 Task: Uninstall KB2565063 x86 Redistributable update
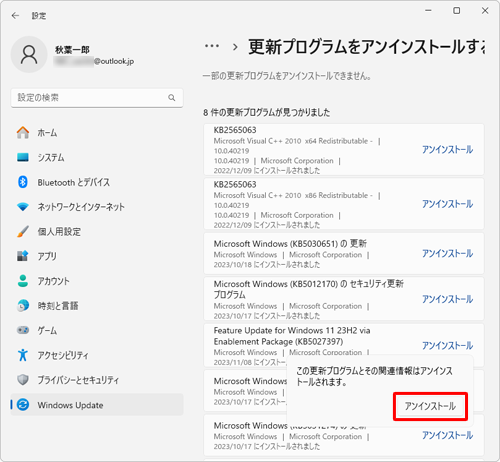[x=447, y=204]
